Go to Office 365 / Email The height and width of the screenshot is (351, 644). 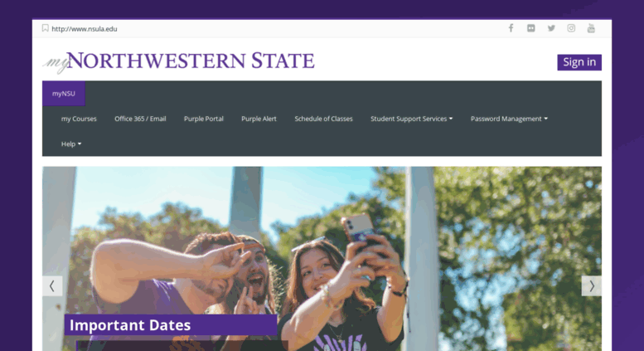coord(140,119)
